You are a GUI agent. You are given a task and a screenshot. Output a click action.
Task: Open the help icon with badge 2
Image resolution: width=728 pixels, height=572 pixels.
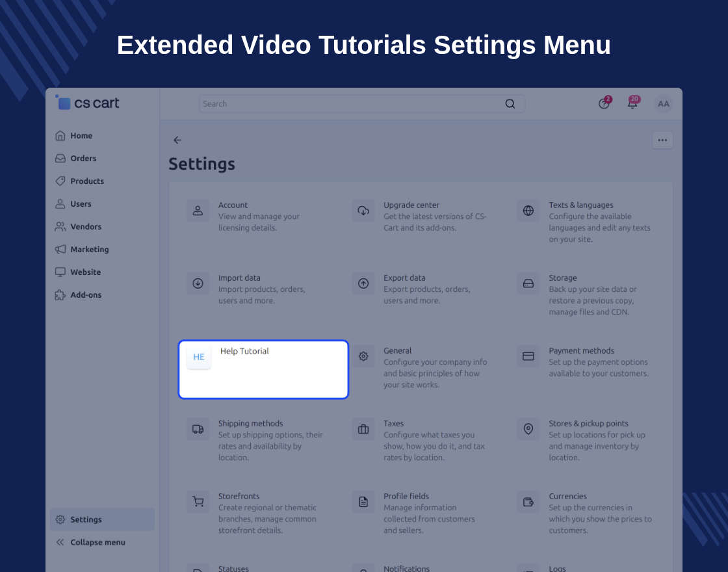(x=604, y=103)
